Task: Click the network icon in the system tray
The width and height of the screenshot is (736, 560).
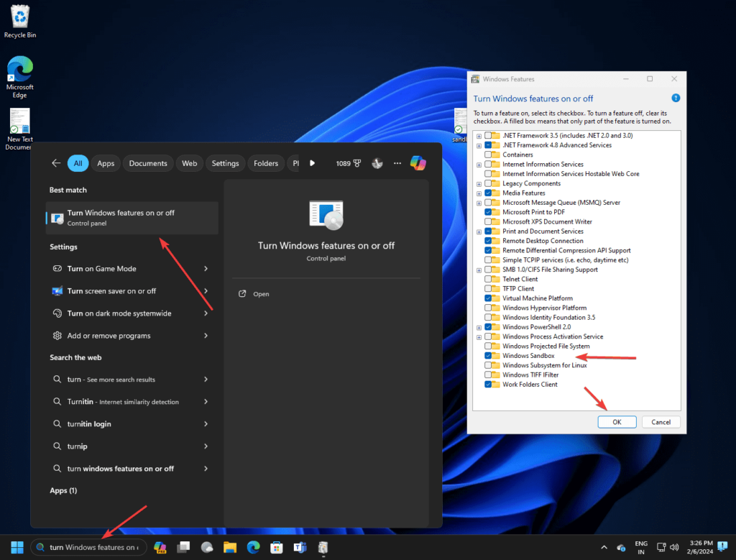Action: coord(661,547)
